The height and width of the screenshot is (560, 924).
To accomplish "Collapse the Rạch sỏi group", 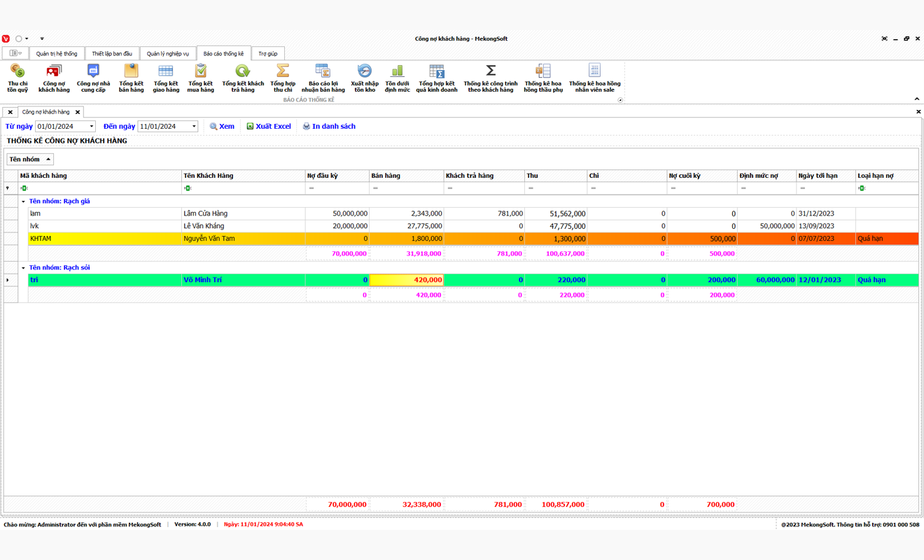I will coord(23,268).
